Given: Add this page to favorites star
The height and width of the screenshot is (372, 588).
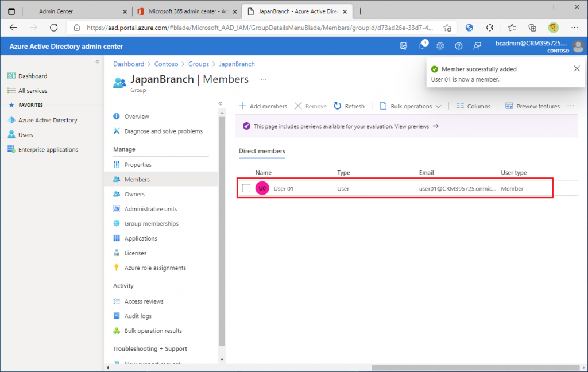Looking at the screenshot, I should (447, 28).
